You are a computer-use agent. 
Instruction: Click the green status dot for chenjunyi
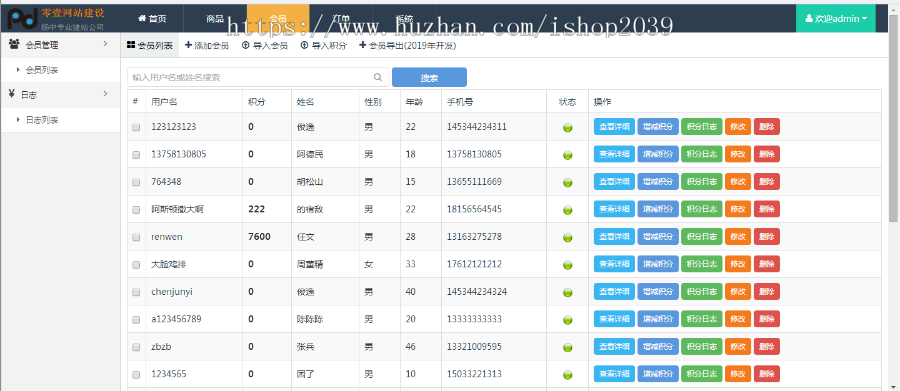tap(568, 292)
